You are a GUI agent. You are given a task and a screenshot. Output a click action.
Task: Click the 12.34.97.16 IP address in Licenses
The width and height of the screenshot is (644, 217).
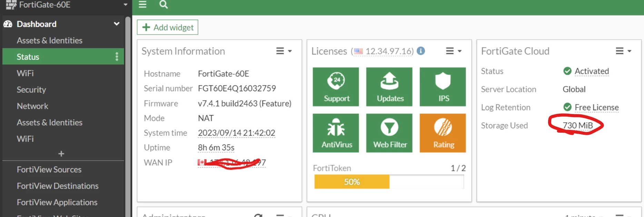pyautogui.click(x=389, y=51)
